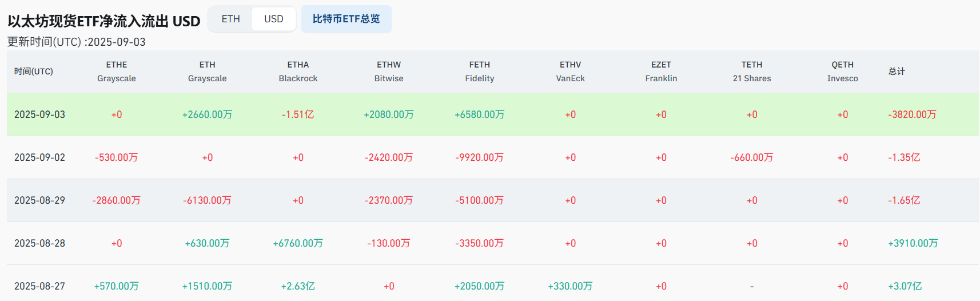Screen dimensions: 980x301
Task: Click the ETHA Blackrock column header
Action: point(298,72)
